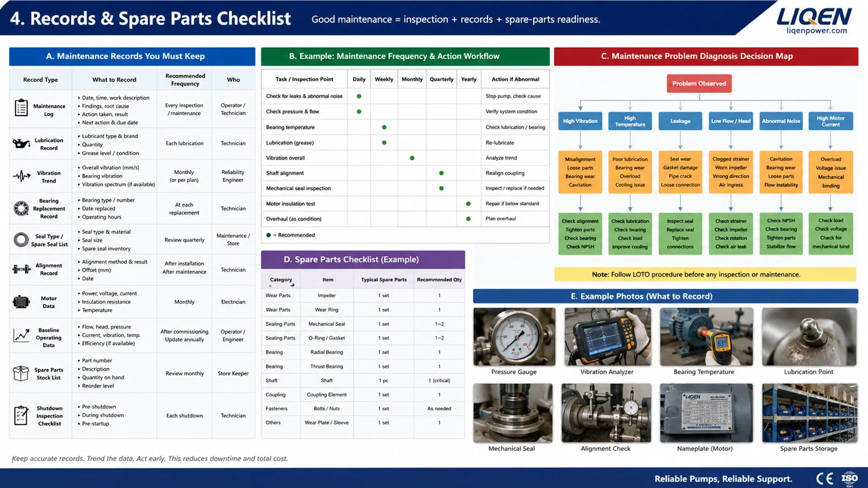Image resolution: width=868 pixels, height=488 pixels.
Task: Click the quarterly dot for Mechanical seal inspection
Action: [441, 188]
